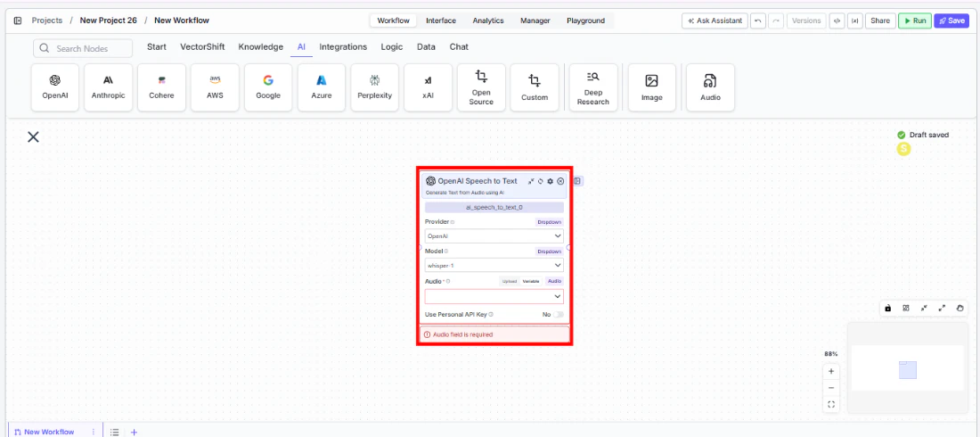Add a Deep Research node
980x437 pixels.
pos(593,87)
